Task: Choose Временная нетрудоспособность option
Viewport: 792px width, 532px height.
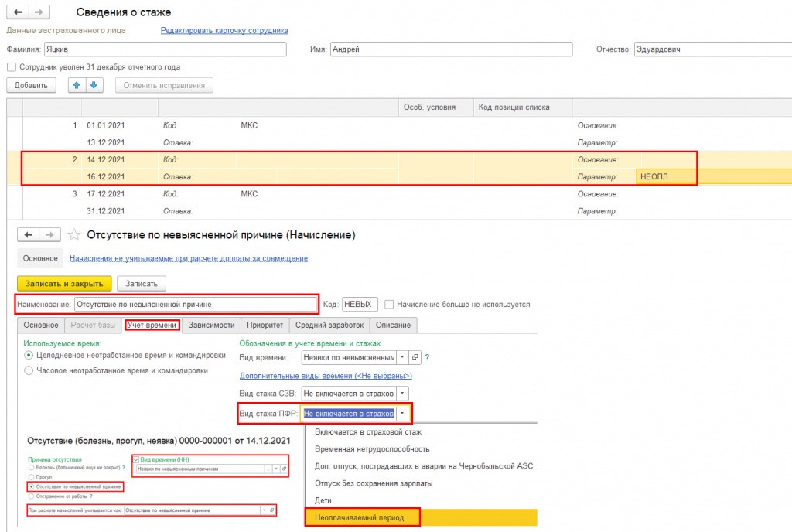Action: click(421, 449)
